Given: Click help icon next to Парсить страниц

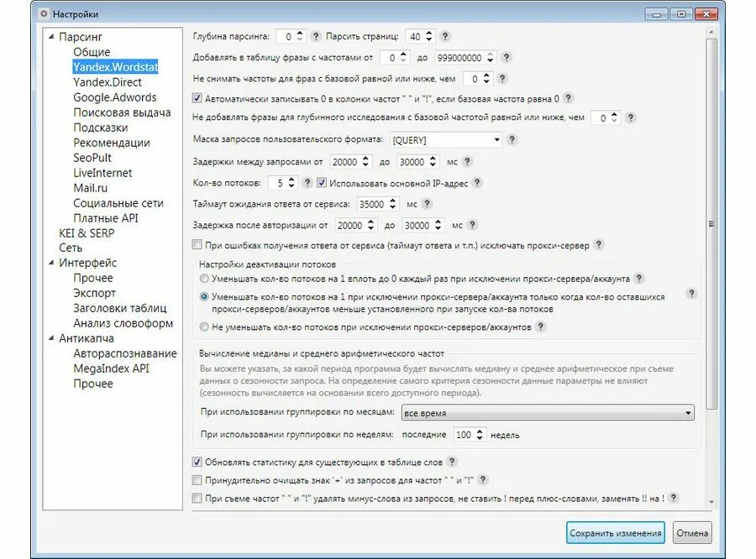Looking at the screenshot, I should point(445,36).
